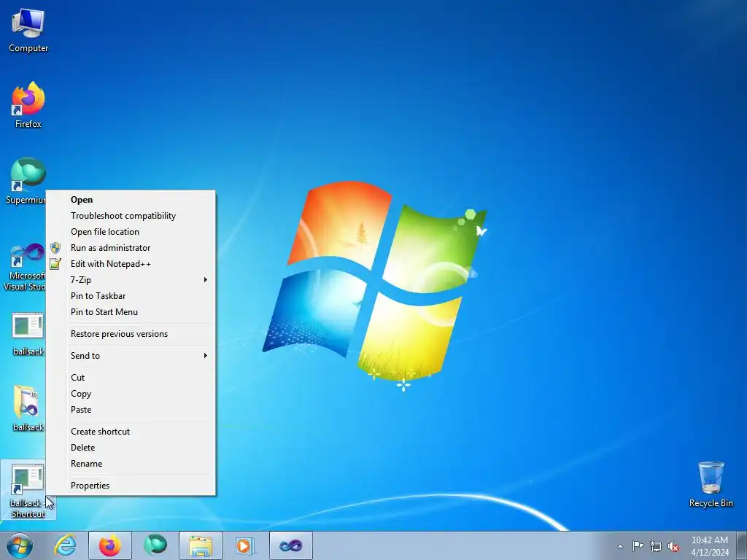This screenshot has width=747, height=560.
Task: Select Pin to Taskbar
Action: [x=131, y=296]
